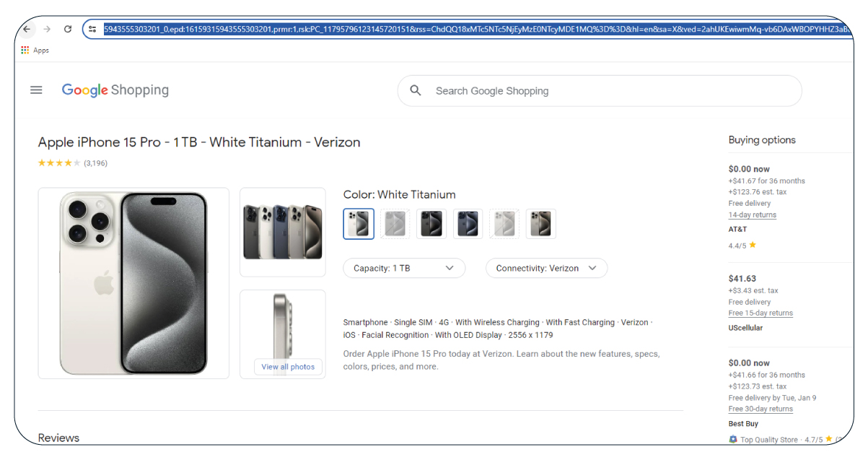The width and height of the screenshot is (868, 460).
Task: Click the +$41.67 for 36 months text
Action: pyautogui.click(x=767, y=181)
